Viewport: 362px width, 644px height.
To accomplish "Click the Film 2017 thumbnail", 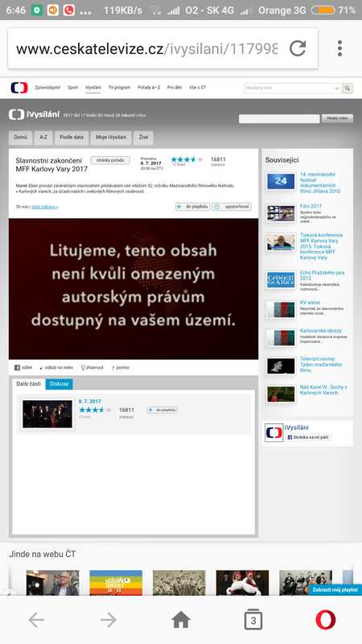I will click(281, 213).
